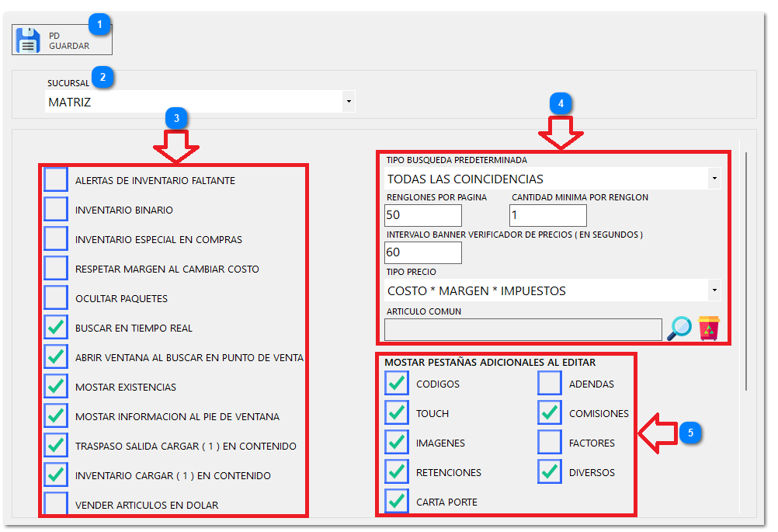Click the Renglones por Pagina field

(x=423, y=215)
